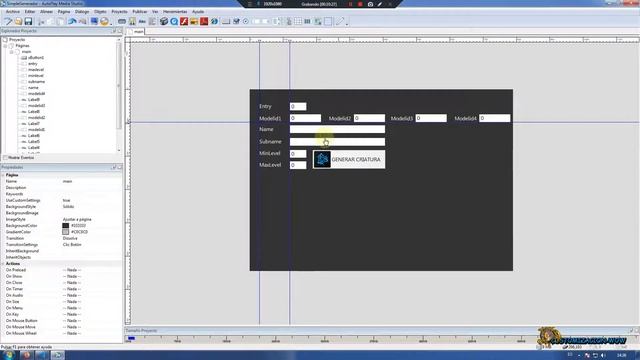This screenshot has height=360, width=640.
Task: Click the Windows Start button
Action: click(8, 355)
